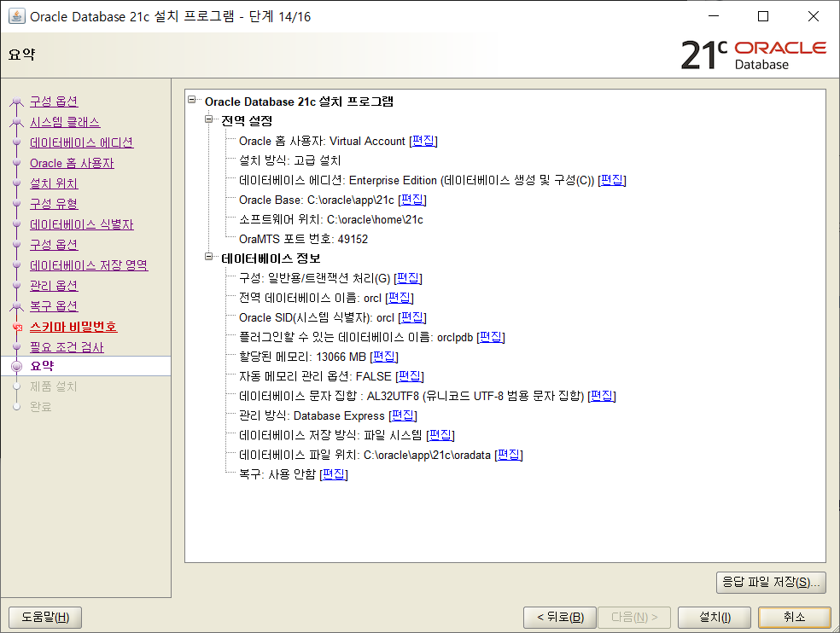Open the 구성 유형 step
This screenshot has width=840, height=633.
coord(54,204)
